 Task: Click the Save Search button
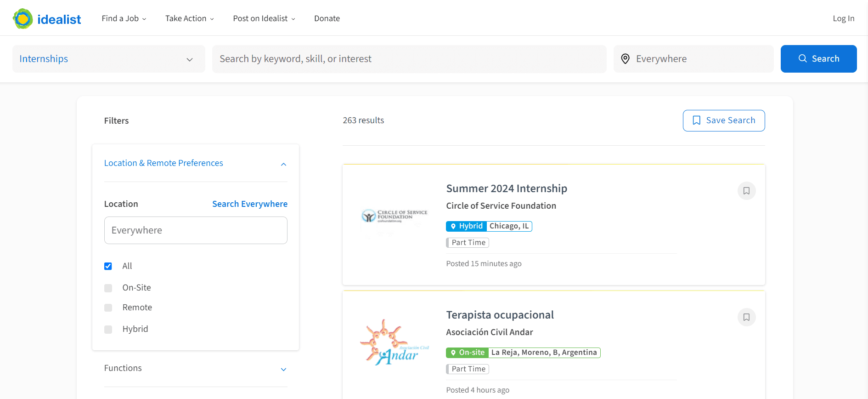pyautogui.click(x=723, y=120)
